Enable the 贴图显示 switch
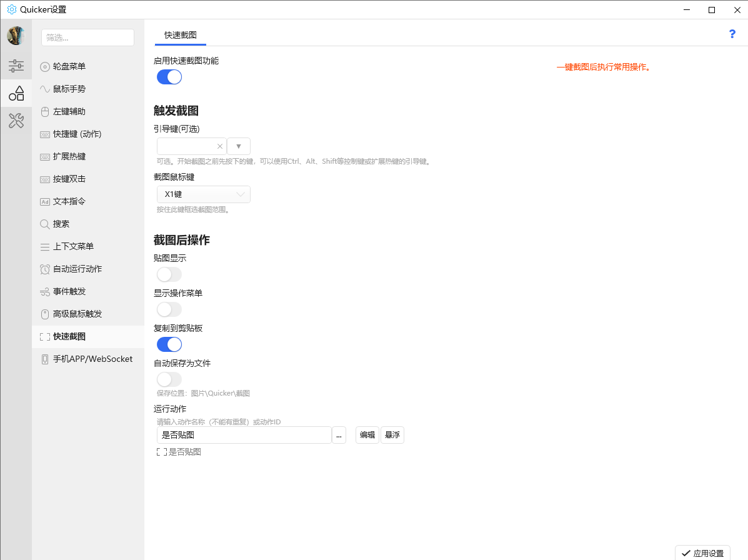Screen dimensions: 748x560 (169, 274)
